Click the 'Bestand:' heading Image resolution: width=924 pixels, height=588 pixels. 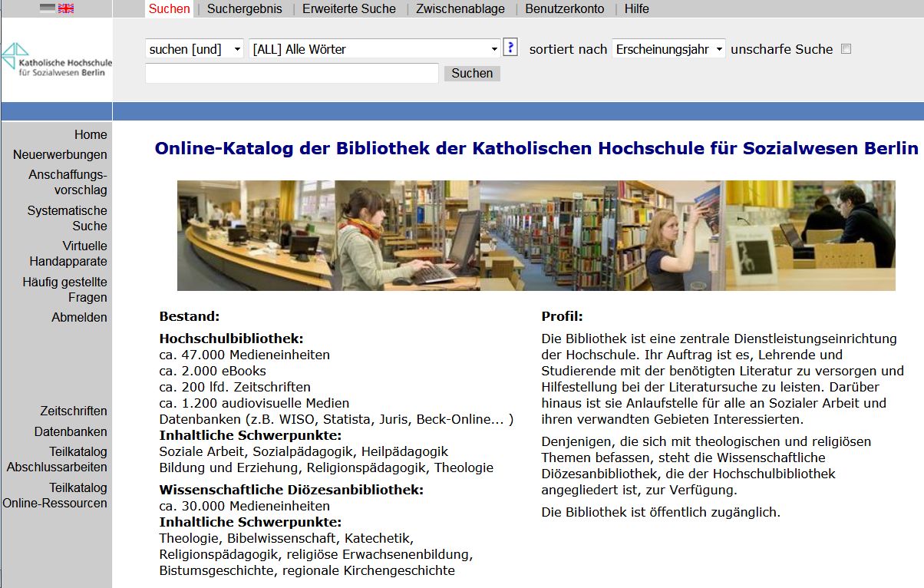click(x=190, y=316)
